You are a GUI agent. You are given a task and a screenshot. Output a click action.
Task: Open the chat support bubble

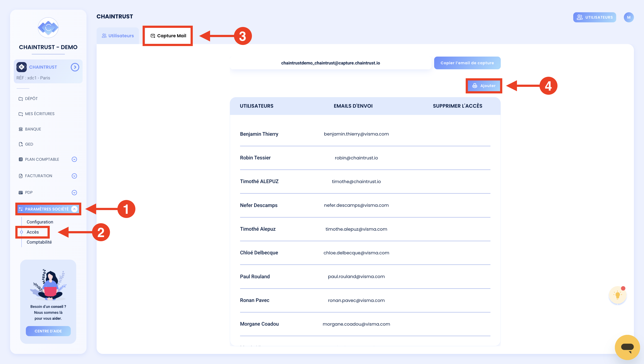point(627,347)
